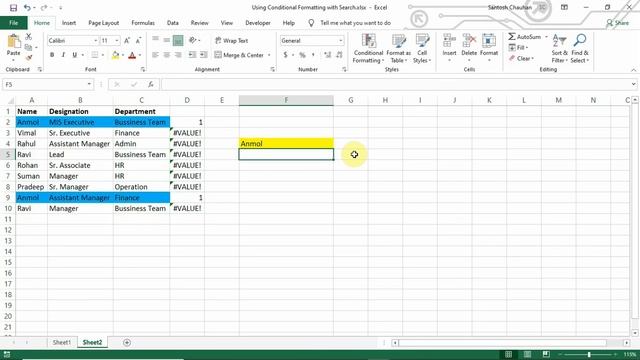This screenshot has width=640, height=360.
Task: Adjust the zoom slider
Action: click(x=589, y=354)
